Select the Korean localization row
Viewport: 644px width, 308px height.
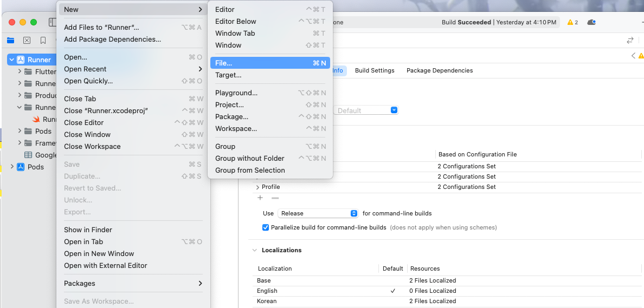tap(447, 301)
